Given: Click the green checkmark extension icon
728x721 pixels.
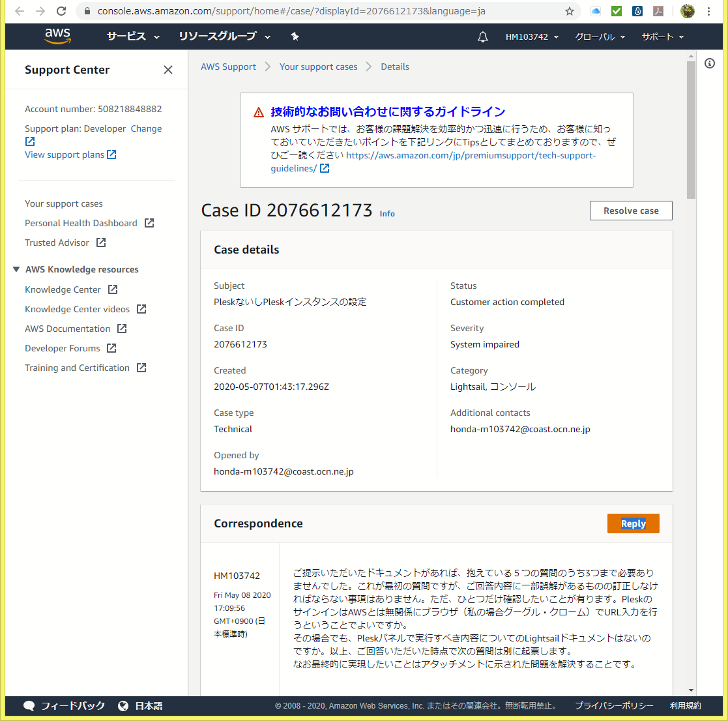Looking at the screenshot, I should coord(617,11).
